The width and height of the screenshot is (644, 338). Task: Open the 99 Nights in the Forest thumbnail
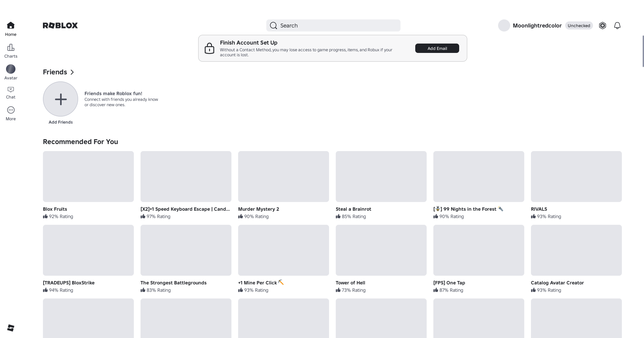click(479, 177)
